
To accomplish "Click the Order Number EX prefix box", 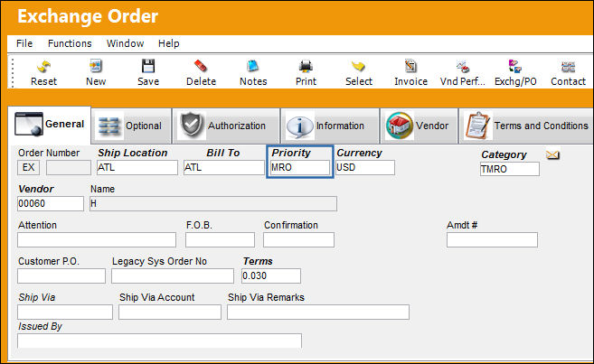I will point(28,167).
